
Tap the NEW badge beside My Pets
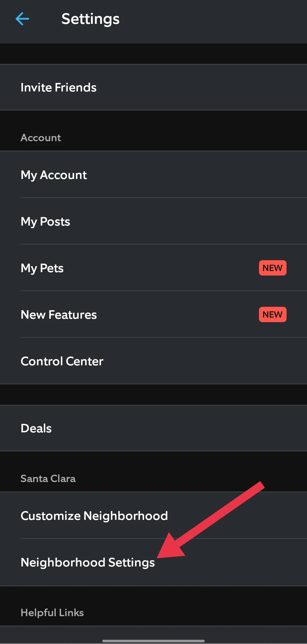pos(272,268)
